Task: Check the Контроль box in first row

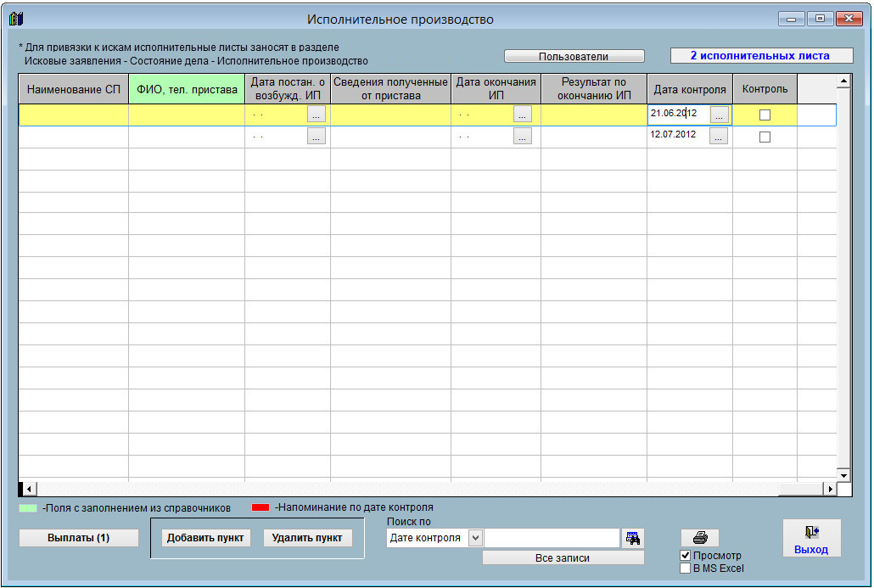Action: pos(765,115)
